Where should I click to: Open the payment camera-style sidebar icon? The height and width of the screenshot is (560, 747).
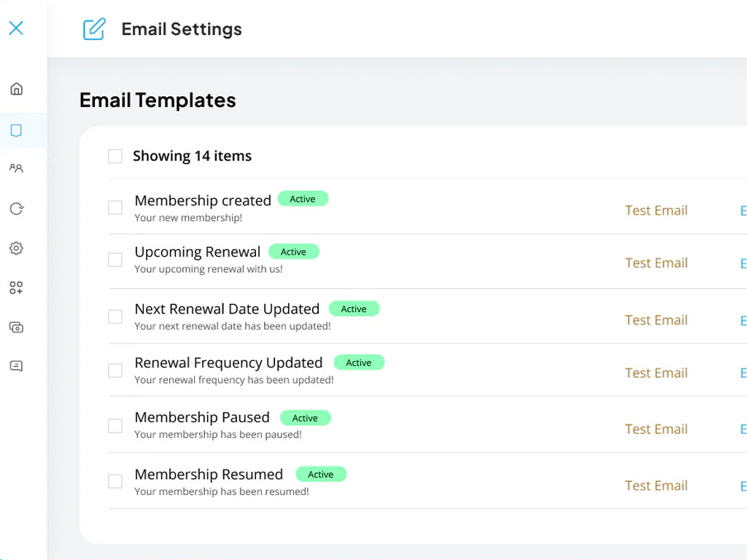point(16,327)
